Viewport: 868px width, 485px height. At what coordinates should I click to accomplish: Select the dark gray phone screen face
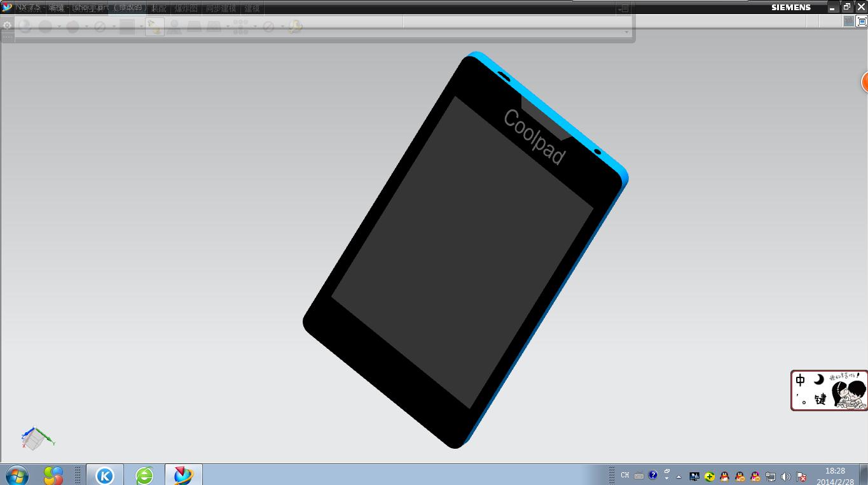462,252
